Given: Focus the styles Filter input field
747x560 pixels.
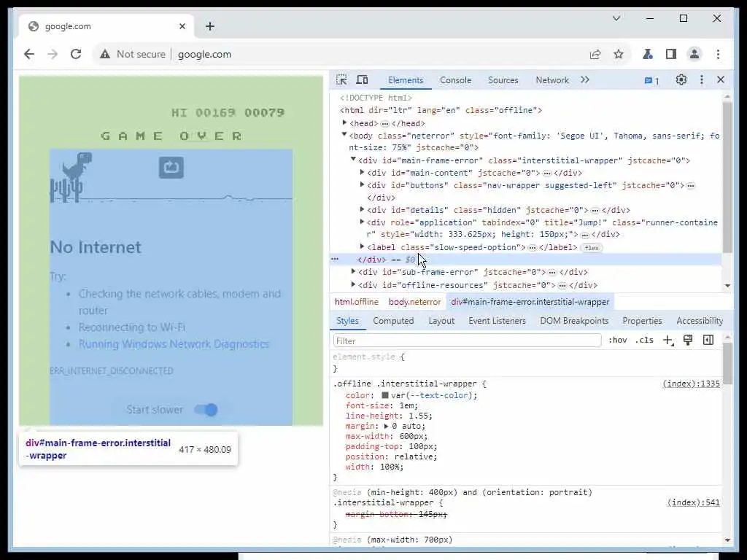Looking at the screenshot, I should tap(467, 341).
